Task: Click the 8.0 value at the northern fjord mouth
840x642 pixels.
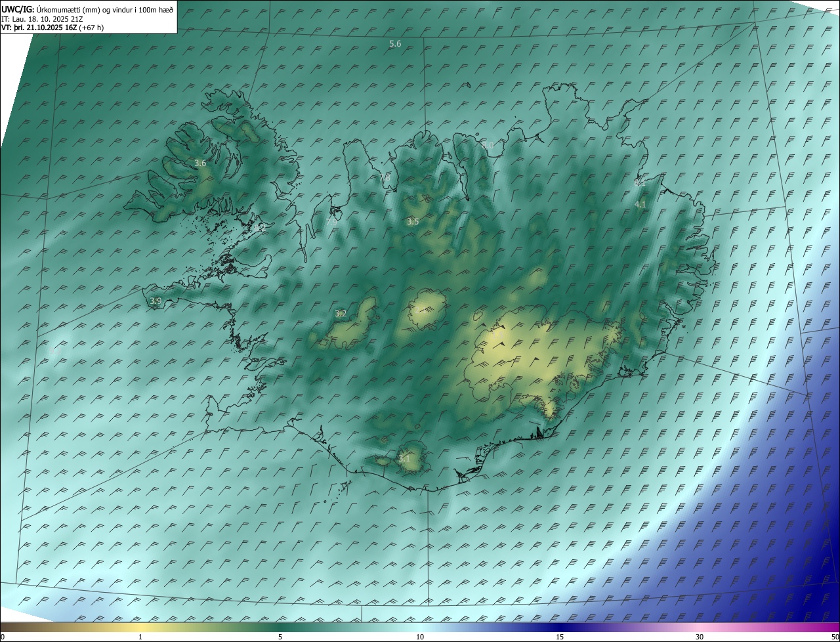Action: (487, 145)
